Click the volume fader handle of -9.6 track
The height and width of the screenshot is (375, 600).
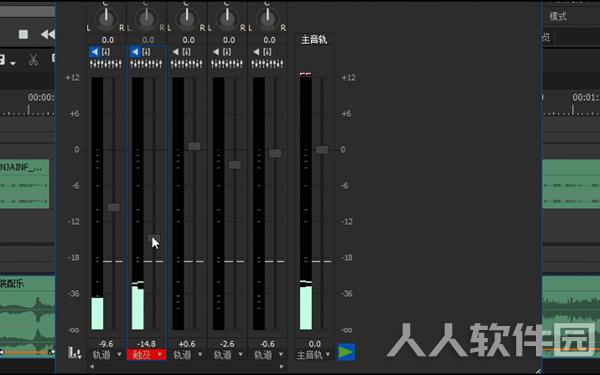(x=114, y=207)
